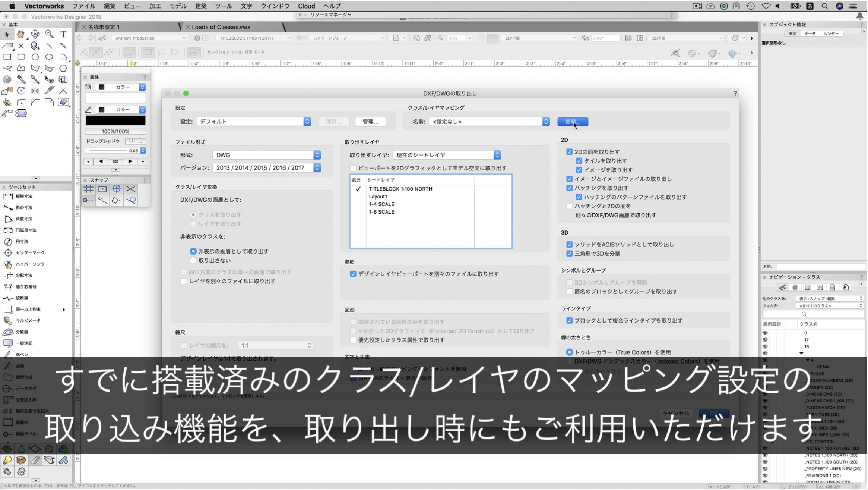Select 非表示の画層として取り出す radio option
868x490 pixels.
pyautogui.click(x=193, y=252)
